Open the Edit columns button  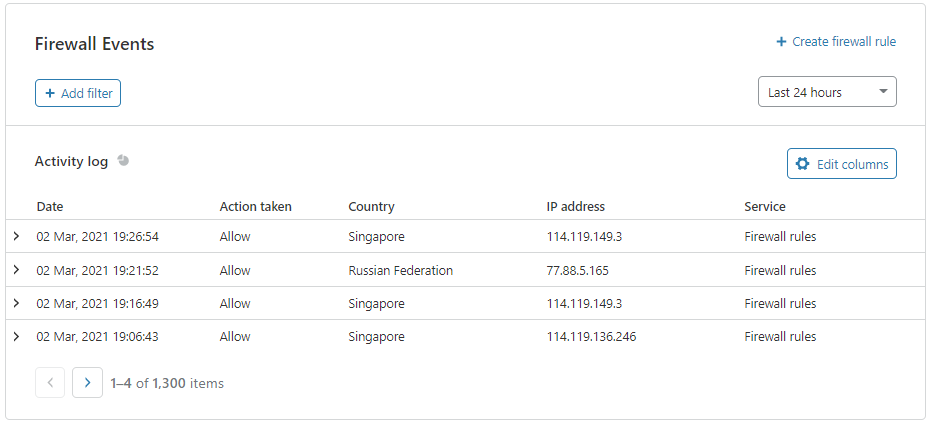coord(841,164)
